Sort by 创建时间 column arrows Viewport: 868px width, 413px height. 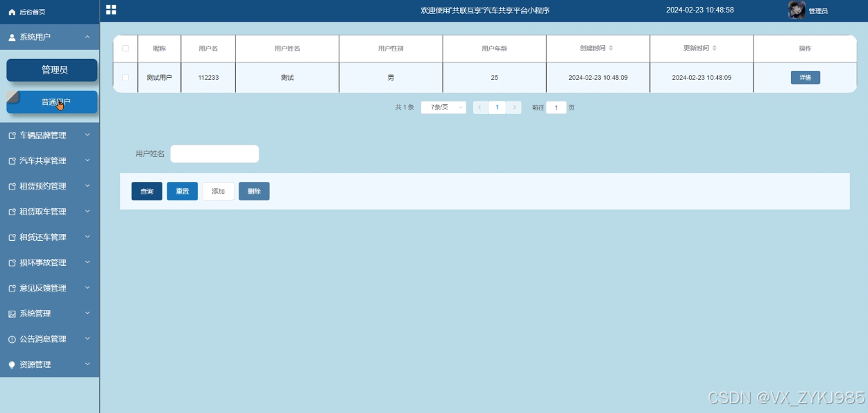(x=611, y=49)
